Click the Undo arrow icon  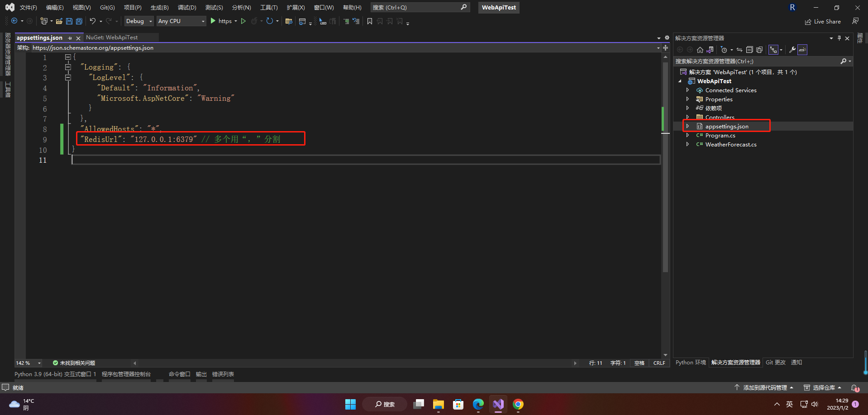point(93,21)
